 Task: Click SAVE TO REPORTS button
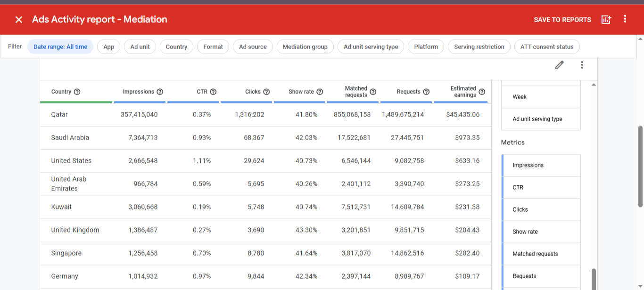pos(562,20)
